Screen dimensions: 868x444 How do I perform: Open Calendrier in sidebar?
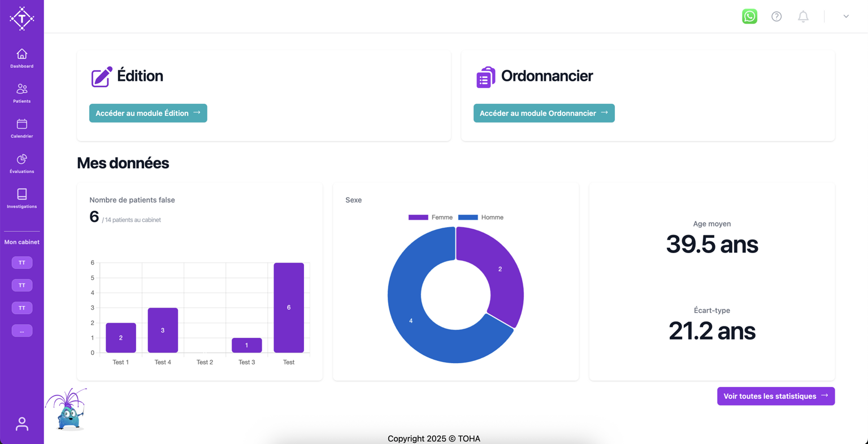pyautogui.click(x=22, y=128)
